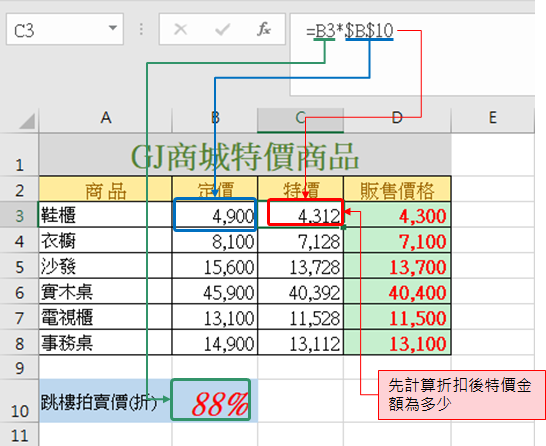Click the special price cell 13,112
The height and width of the screenshot is (446, 546).
tap(301, 343)
